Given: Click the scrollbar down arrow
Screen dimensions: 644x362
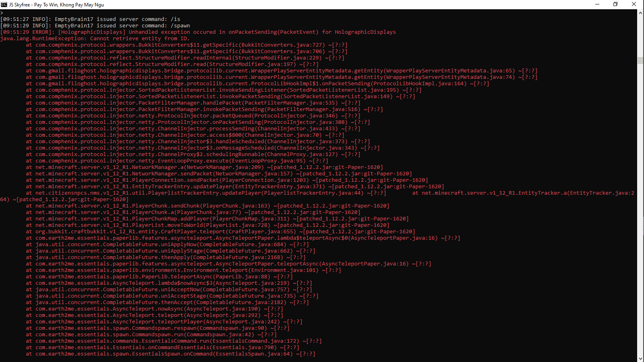Looking at the screenshot, I should [x=640, y=358].
